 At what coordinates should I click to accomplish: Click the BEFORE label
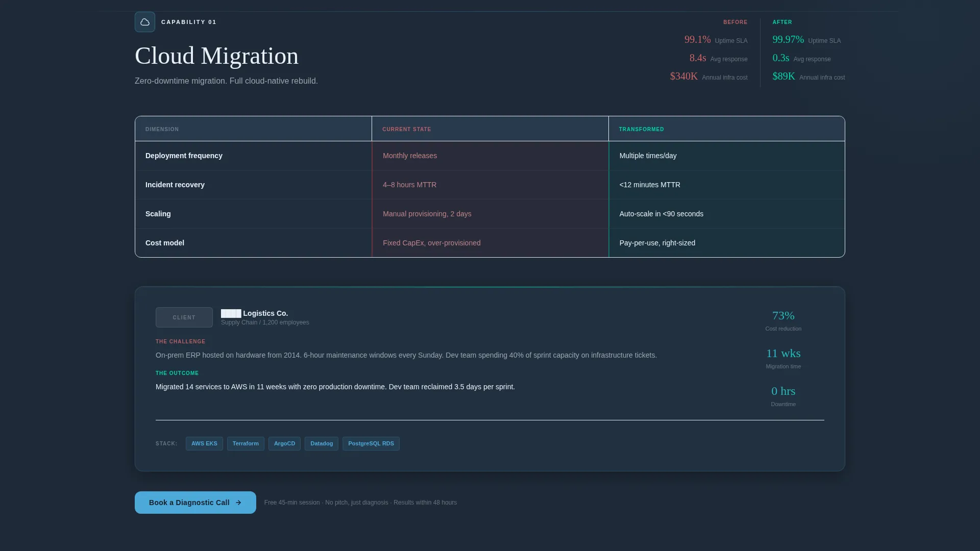point(736,22)
